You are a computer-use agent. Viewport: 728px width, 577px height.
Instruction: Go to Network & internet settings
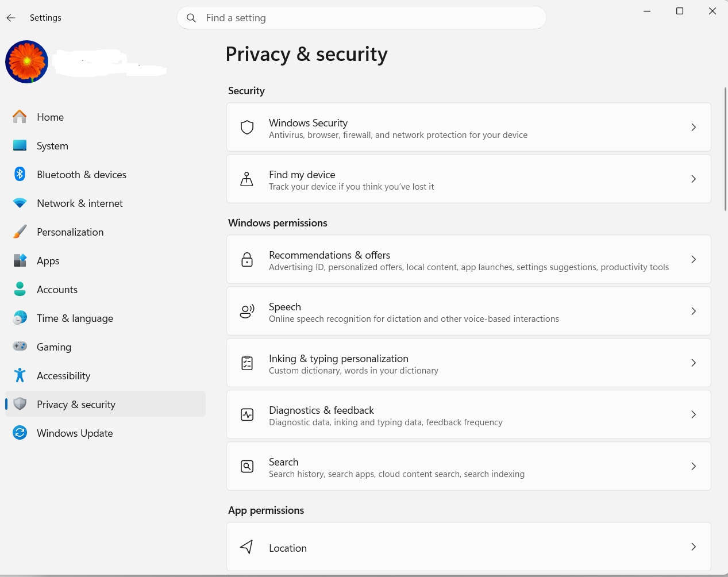(79, 203)
